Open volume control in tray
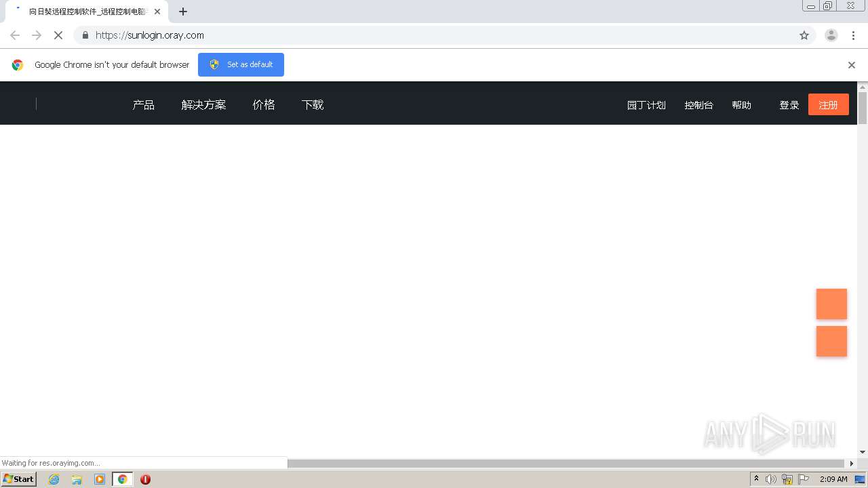 [771, 479]
